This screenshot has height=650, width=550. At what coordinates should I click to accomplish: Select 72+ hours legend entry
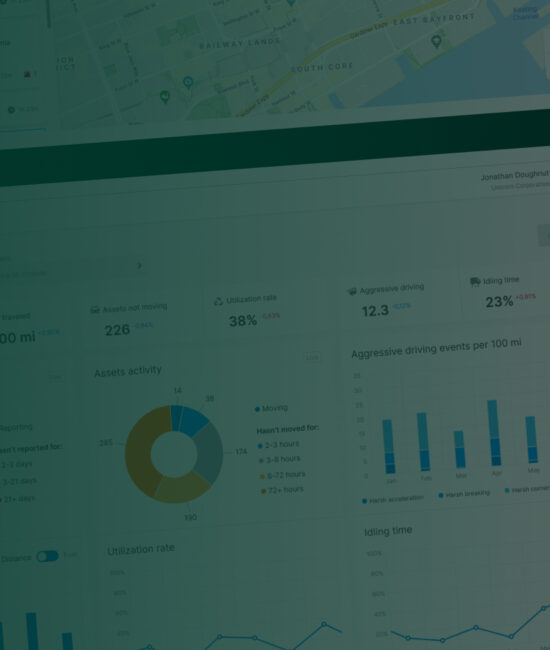283,490
